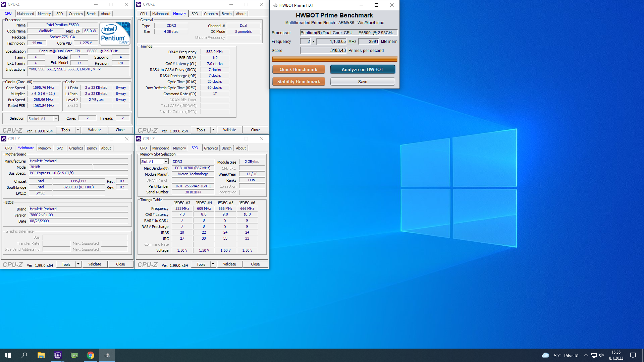Click HWBOT frequency MHz field

pyautogui.click(x=332, y=42)
